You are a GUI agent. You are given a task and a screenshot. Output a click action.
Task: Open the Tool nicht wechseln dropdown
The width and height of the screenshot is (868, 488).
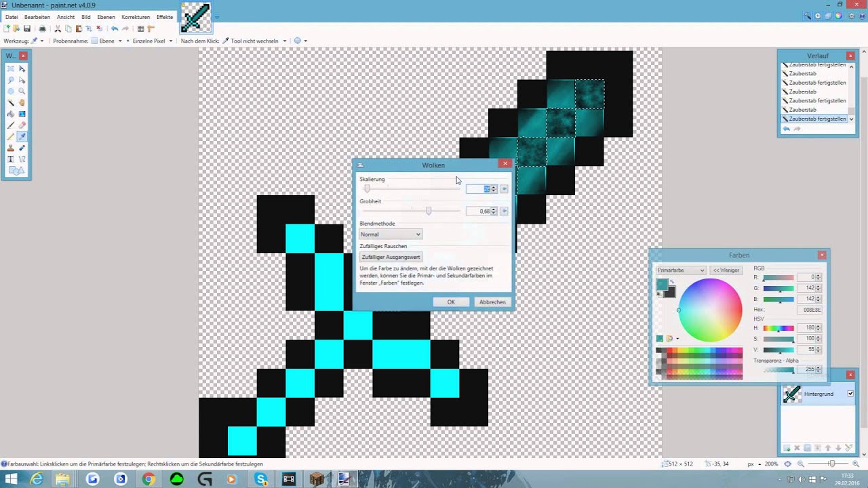pos(255,41)
